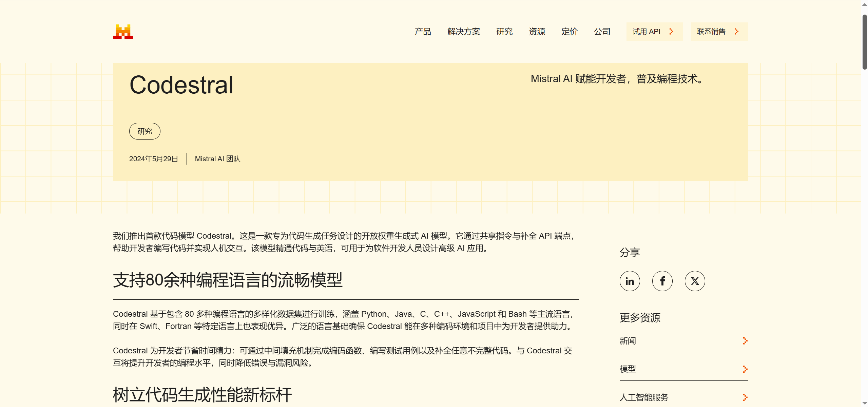Click the Mistral AI logo

pos(123,32)
